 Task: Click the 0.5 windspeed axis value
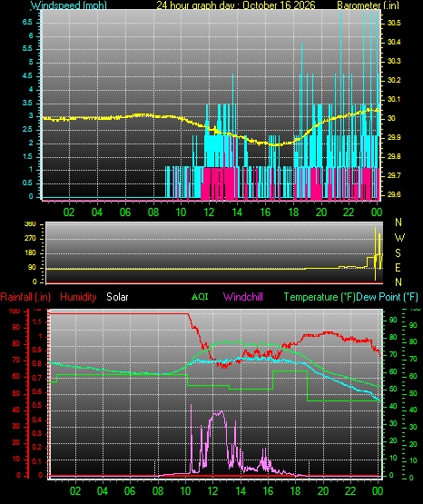pos(27,183)
